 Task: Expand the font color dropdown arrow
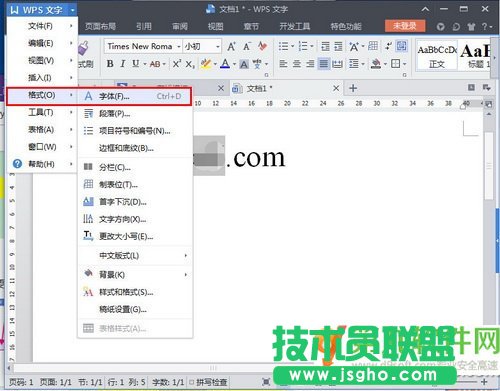click(234, 64)
